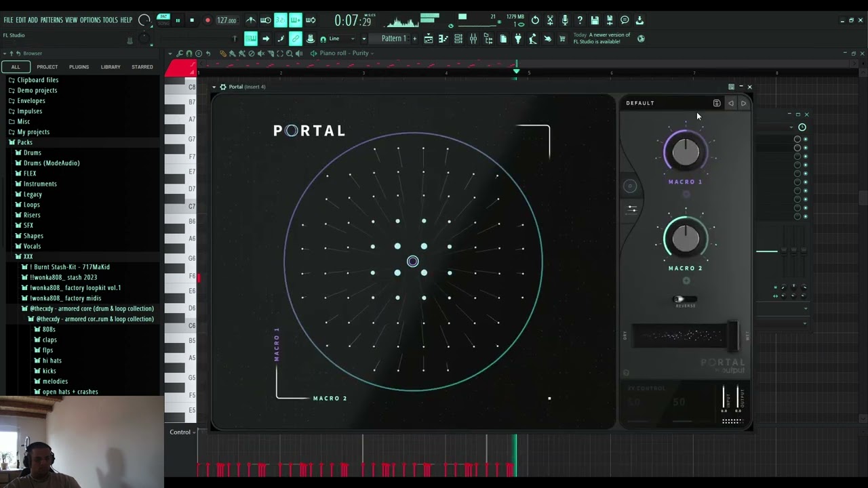Select the piano roll mute tool icon
The height and width of the screenshot is (488, 868).
(x=261, y=54)
